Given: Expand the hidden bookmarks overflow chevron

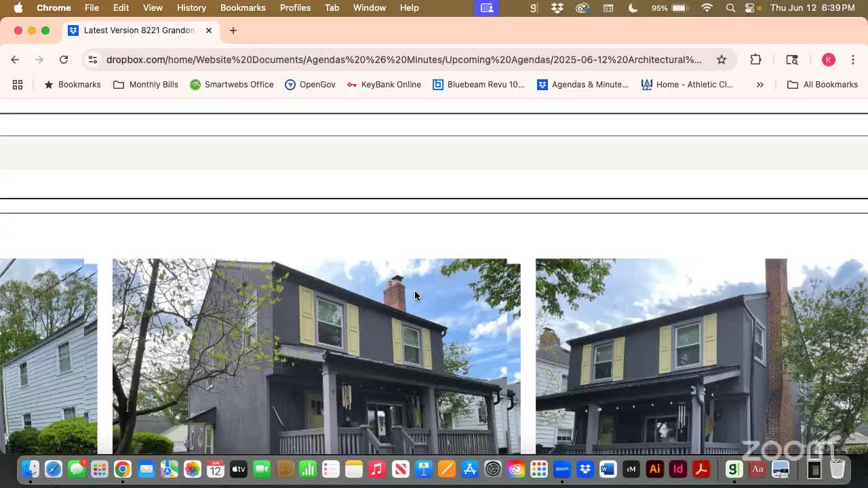Looking at the screenshot, I should click(x=759, y=85).
